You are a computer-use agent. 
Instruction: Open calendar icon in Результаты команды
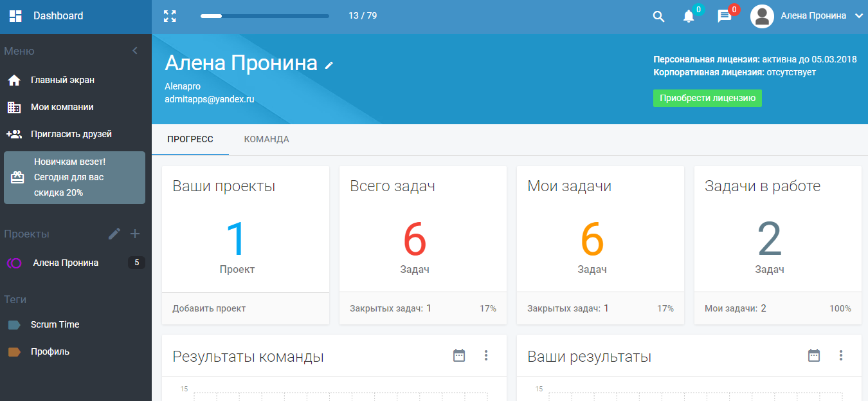click(x=459, y=355)
